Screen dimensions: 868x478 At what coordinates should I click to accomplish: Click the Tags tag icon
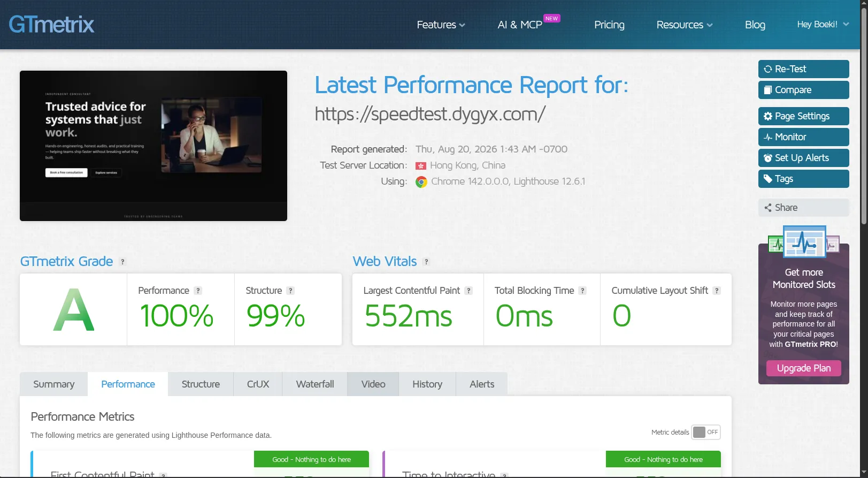point(768,179)
